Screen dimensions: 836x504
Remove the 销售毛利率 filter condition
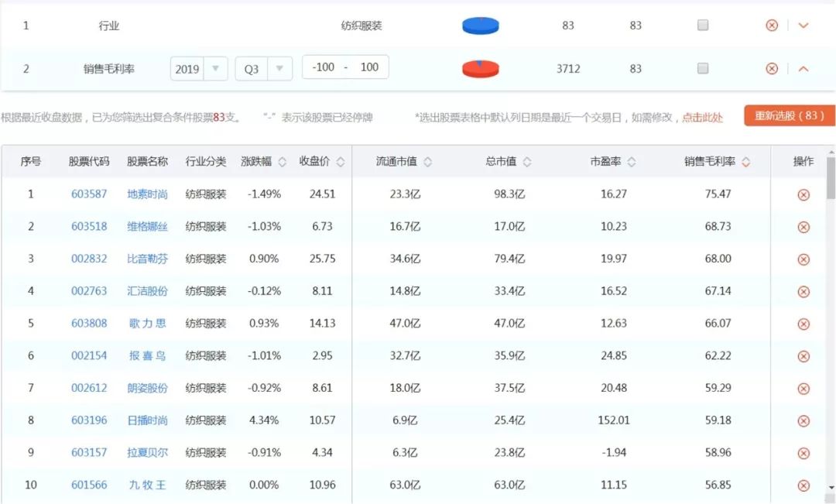click(x=772, y=69)
